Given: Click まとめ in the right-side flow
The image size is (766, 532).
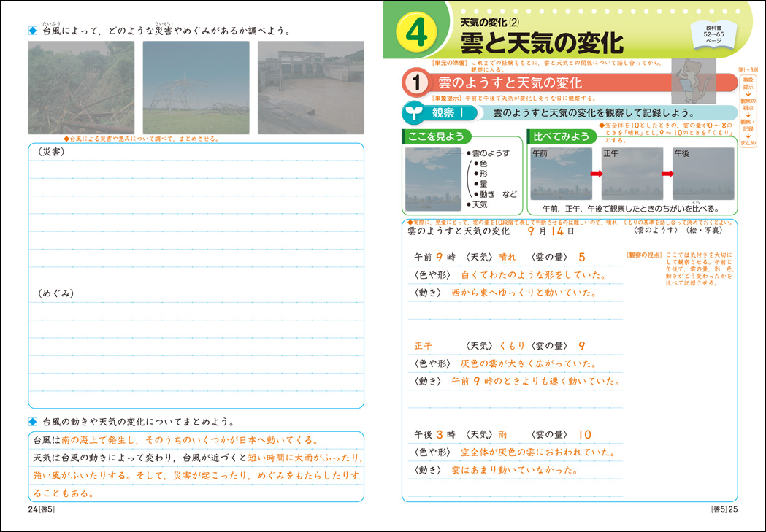Looking at the screenshot, I should coord(748,143).
